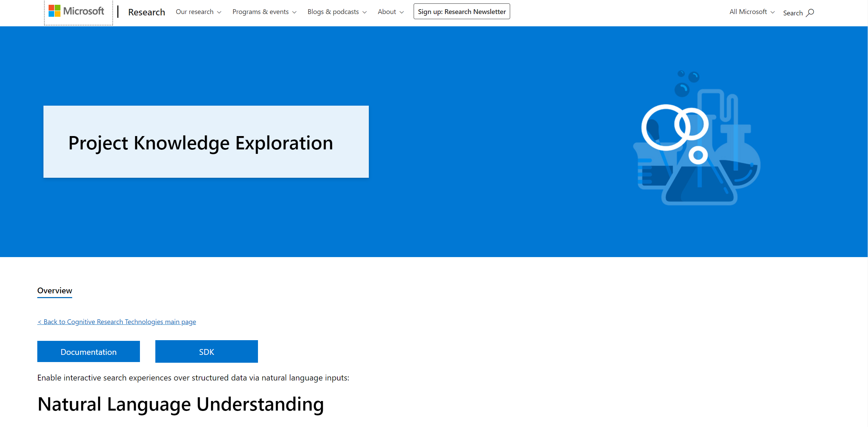Select the Overview tab
The height and width of the screenshot is (427, 868).
[x=54, y=290]
